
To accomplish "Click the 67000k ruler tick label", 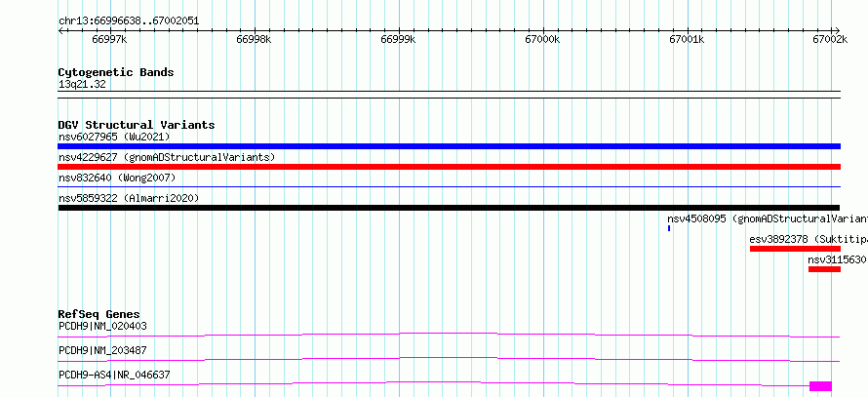I will [542, 40].
